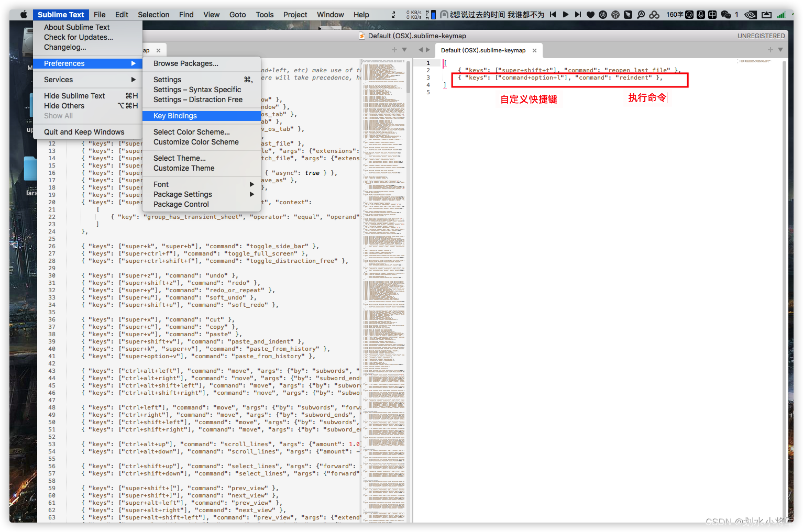Open Settings – Syntax Specific
This screenshot has width=803, height=532.
(x=202, y=90)
